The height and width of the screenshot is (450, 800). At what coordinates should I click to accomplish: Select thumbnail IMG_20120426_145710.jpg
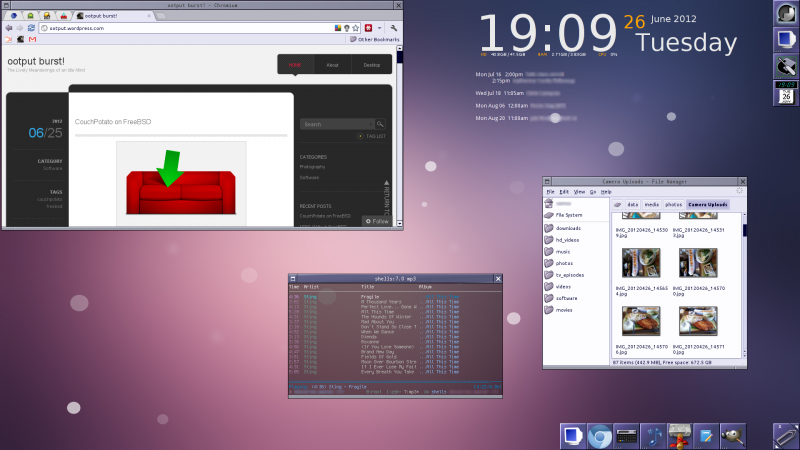tap(698, 321)
